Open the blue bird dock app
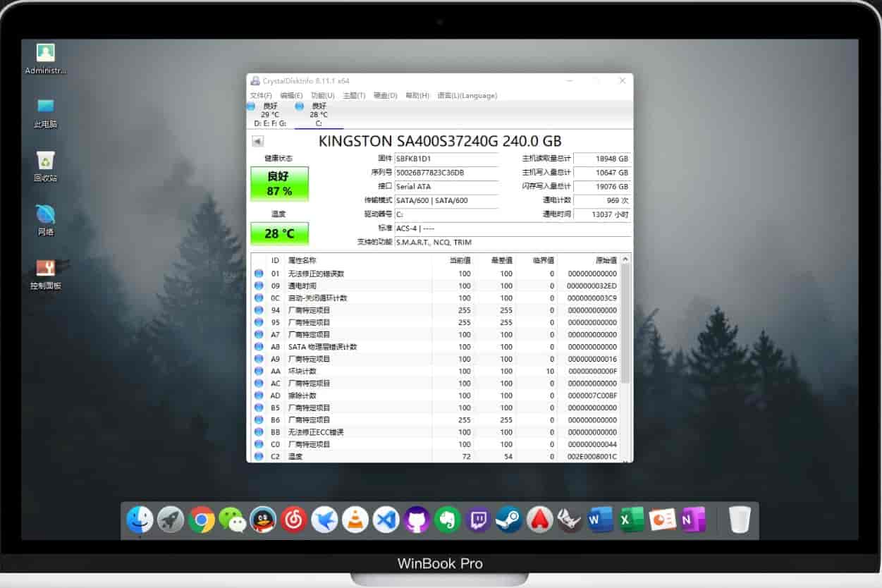Viewport: 882px width, 588px height. (324, 520)
